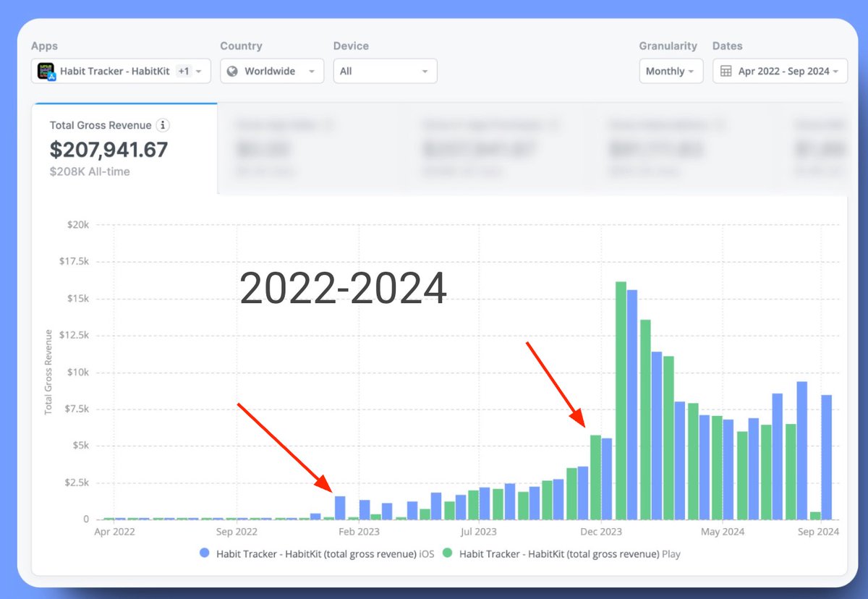The width and height of the screenshot is (868, 599).
Task: Click the $5k y-axis label
Action: [79, 446]
